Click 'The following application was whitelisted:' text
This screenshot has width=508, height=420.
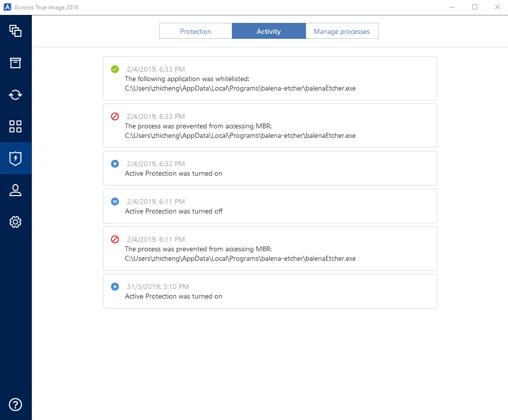pos(187,79)
